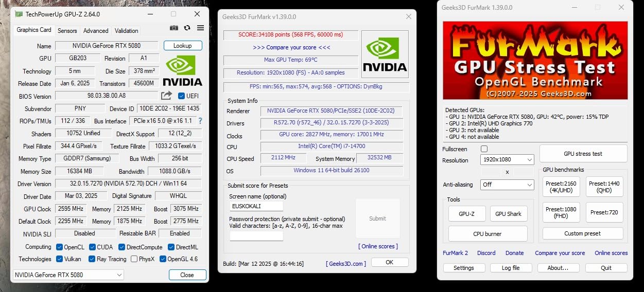
Task: Toggle the Vulkan checkbox
Action: [59, 259]
